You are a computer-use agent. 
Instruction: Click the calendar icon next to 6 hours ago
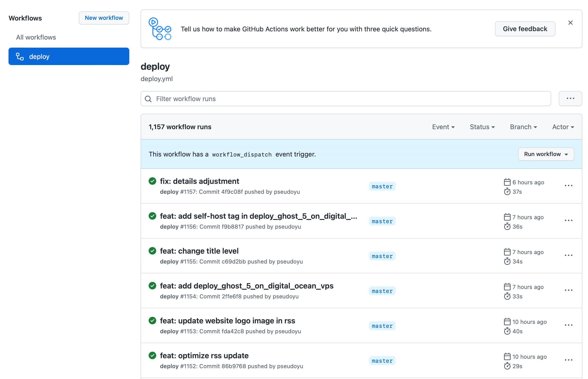click(507, 182)
